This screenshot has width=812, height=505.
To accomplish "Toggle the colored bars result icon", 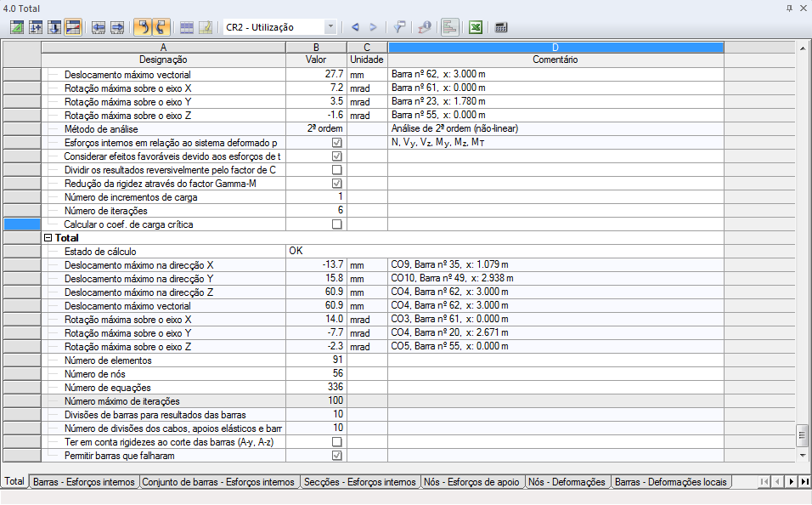I will 449,27.
